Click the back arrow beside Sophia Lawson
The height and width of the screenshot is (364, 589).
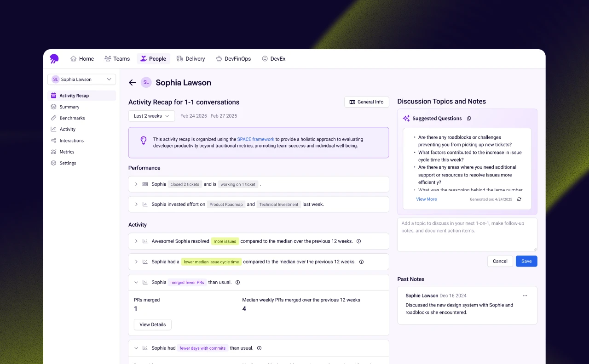click(133, 83)
